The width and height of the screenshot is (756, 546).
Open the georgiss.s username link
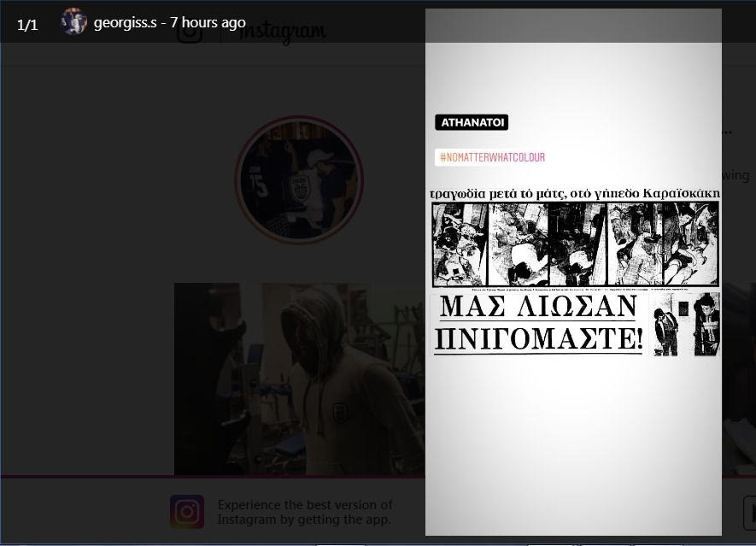pos(125,23)
